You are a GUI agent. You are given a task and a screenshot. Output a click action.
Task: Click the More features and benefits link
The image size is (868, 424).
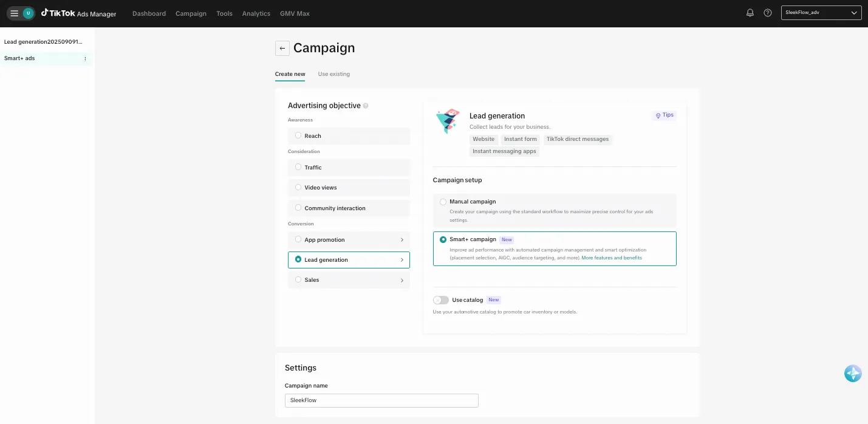[611, 257]
